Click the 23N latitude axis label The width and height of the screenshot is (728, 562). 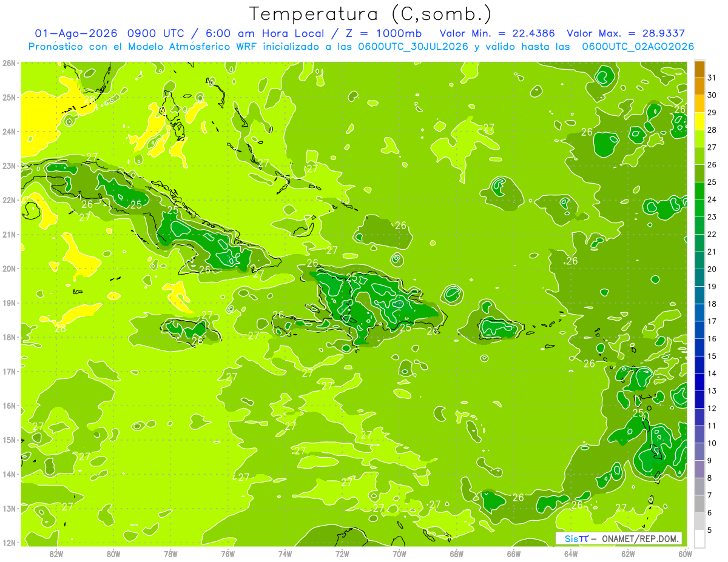pos(9,166)
